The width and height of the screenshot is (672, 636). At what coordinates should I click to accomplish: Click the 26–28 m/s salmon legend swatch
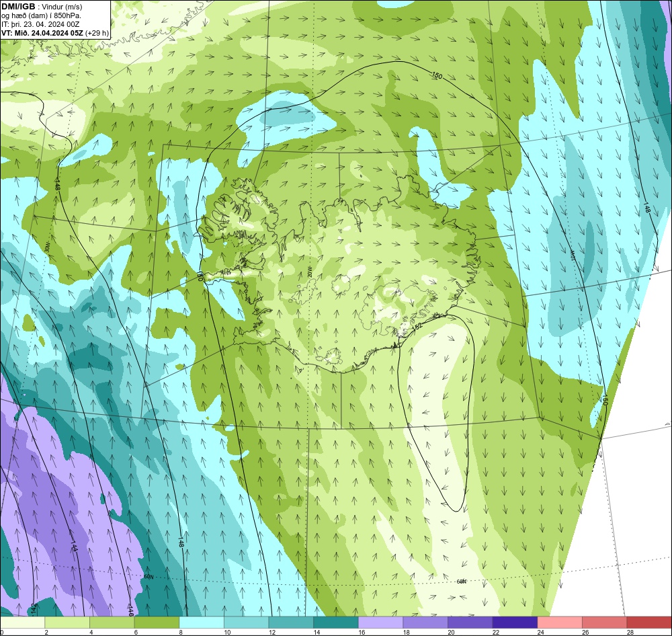click(x=605, y=623)
